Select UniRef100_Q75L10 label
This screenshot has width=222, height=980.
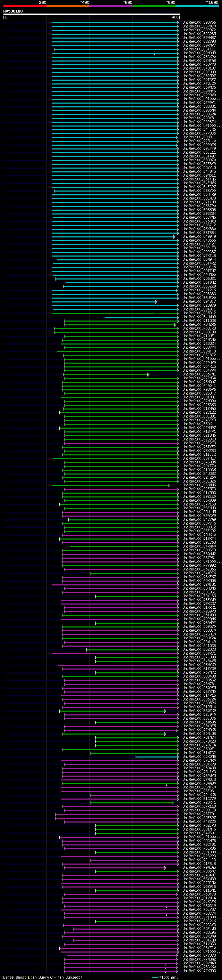tap(199, 141)
